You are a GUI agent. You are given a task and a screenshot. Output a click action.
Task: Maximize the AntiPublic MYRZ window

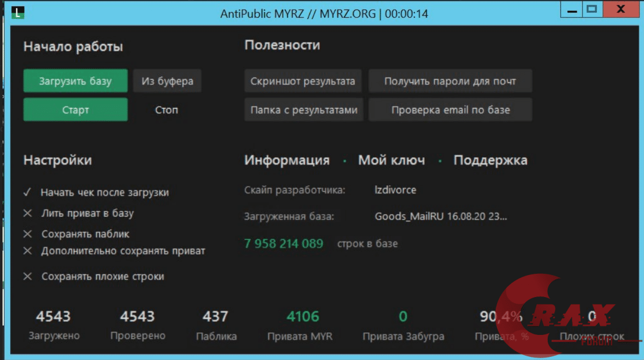[x=592, y=9]
